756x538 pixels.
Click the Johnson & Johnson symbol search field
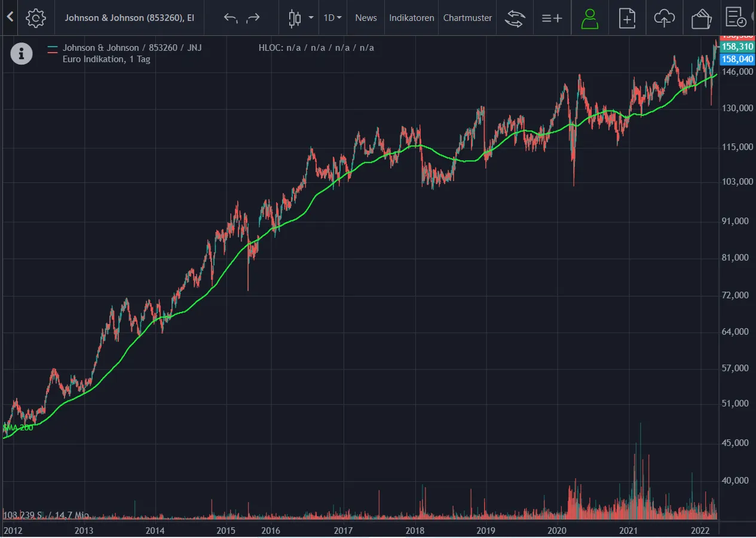[130, 18]
